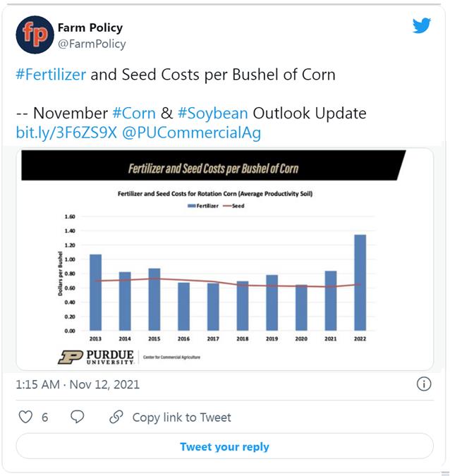Open the @PUCommercialAg mention

pos(192,133)
